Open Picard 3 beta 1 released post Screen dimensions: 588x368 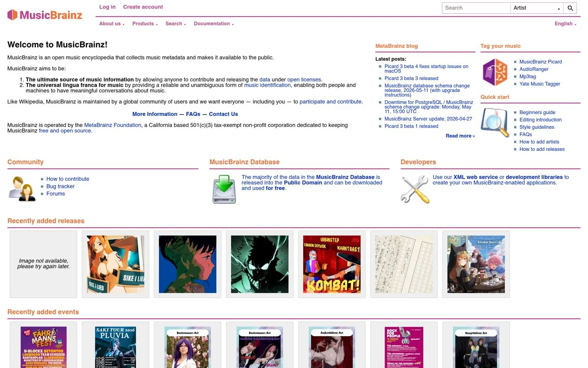click(x=411, y=126)
